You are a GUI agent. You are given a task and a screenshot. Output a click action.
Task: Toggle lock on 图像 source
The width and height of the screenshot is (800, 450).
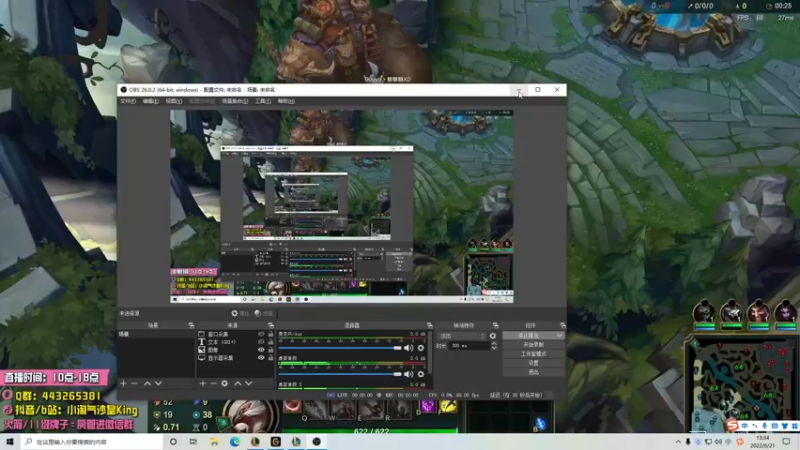point(270,350)
